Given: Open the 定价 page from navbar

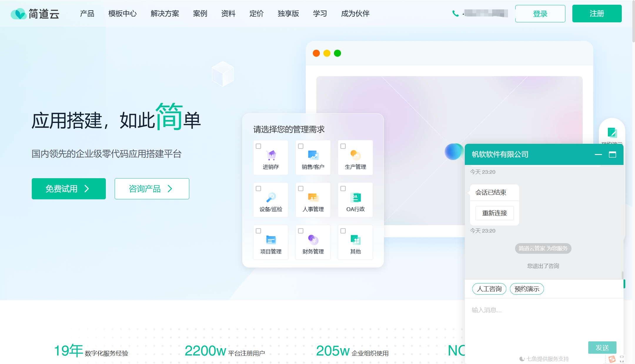Looking at the screenshot, I should 256,14.
